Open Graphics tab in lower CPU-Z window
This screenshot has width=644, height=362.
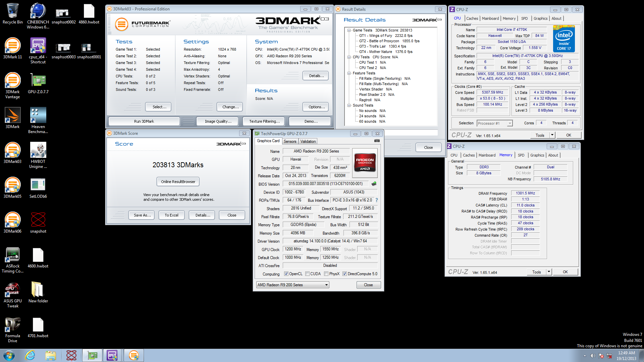click(x=537, y=155)
